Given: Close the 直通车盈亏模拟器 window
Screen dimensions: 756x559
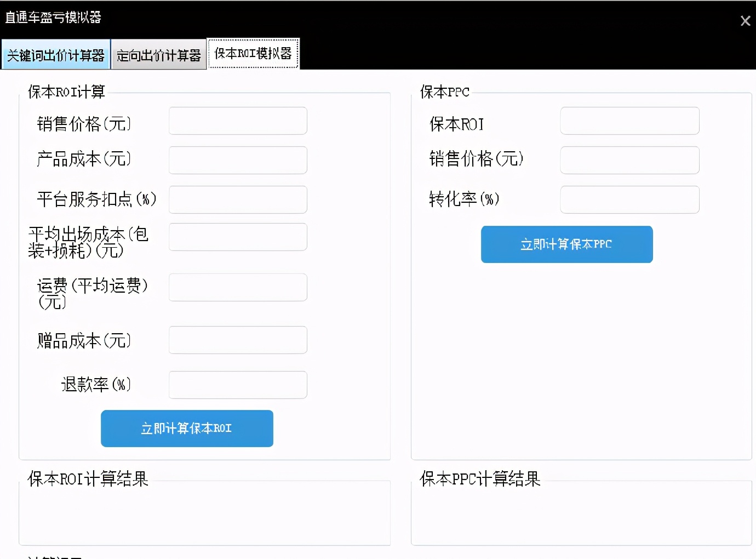Looking at the screenshot, I should coord(745,21).
